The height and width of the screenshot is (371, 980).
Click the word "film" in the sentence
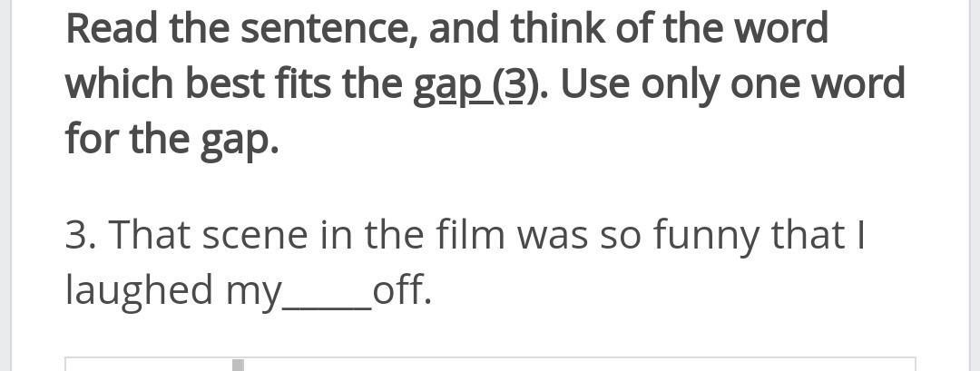[471, 234]
